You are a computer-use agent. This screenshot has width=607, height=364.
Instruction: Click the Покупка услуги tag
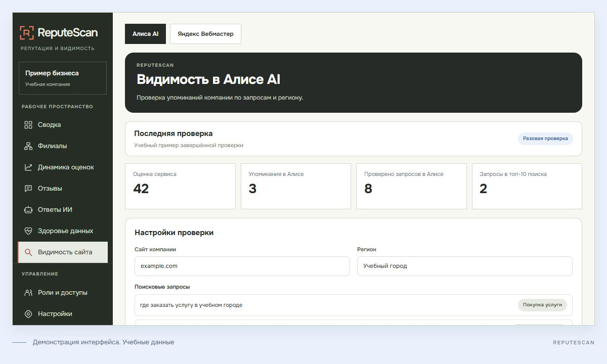tap(542, 305)
